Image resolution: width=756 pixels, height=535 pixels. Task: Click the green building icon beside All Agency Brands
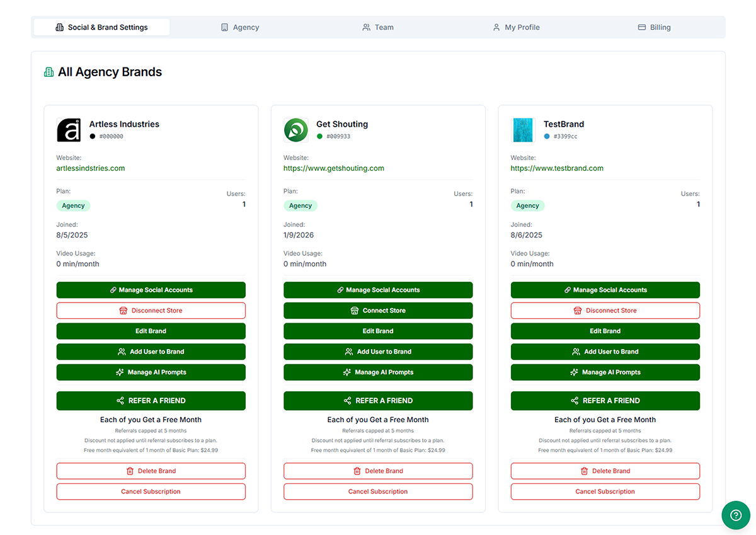(49, 72)
